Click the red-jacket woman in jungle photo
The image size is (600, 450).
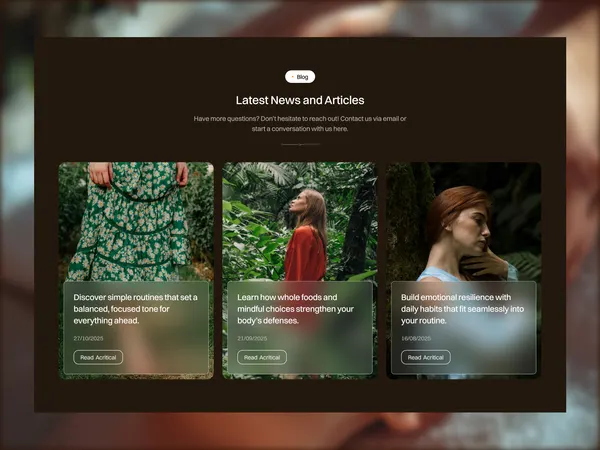300,221
